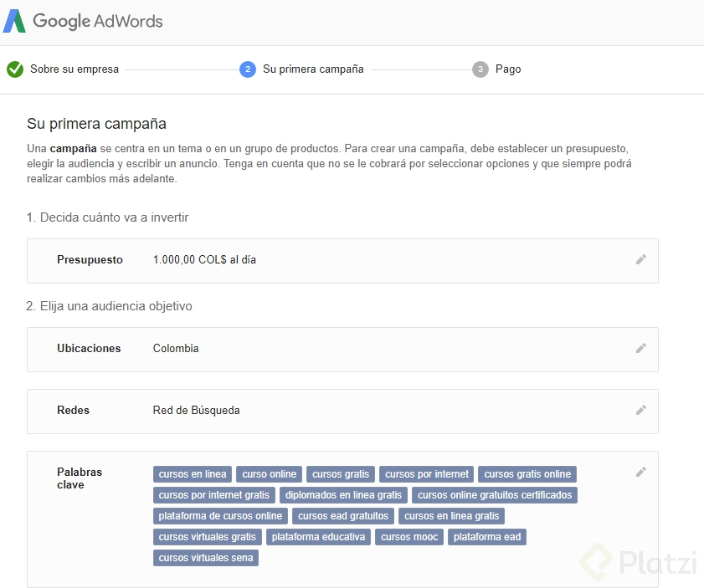Screen dimensions: 704x588
Task: Click the 'cursos en linea' keyword tag
Action: tap(193, 474)
